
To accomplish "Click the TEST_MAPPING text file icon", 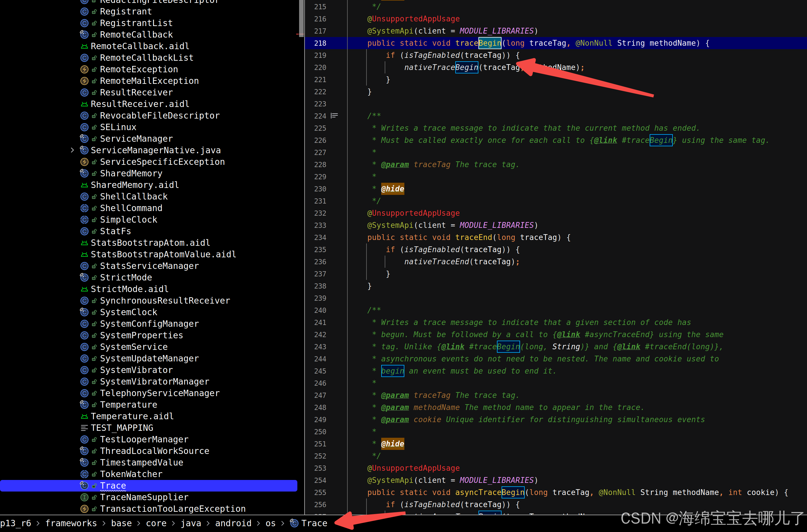I will pos(84,428).
